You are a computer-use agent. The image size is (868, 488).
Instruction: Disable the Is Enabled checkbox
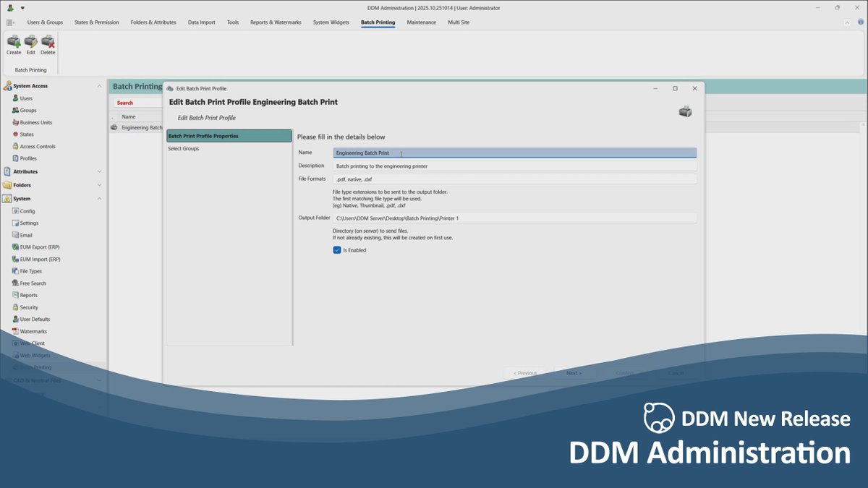click(x=336, y=249)
